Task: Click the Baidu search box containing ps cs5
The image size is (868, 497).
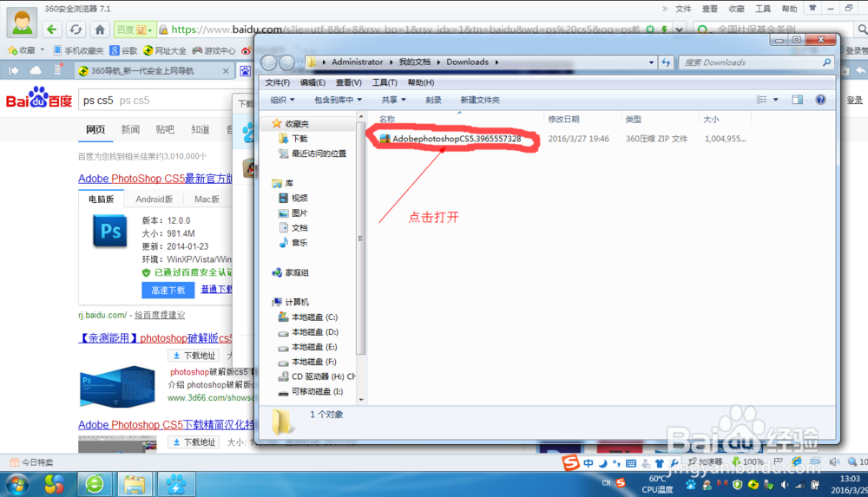Action: pyautogui.click(x=155, y=100)
